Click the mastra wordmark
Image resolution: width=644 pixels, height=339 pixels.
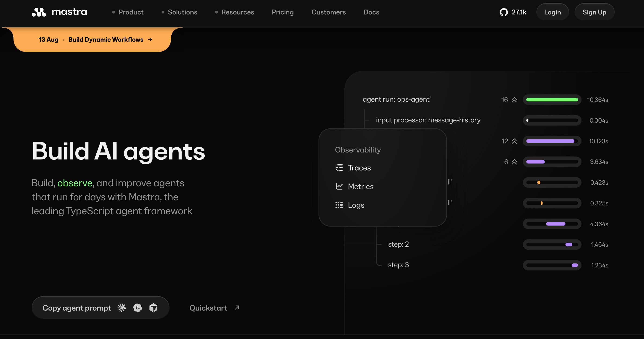(x=69, y=12)
